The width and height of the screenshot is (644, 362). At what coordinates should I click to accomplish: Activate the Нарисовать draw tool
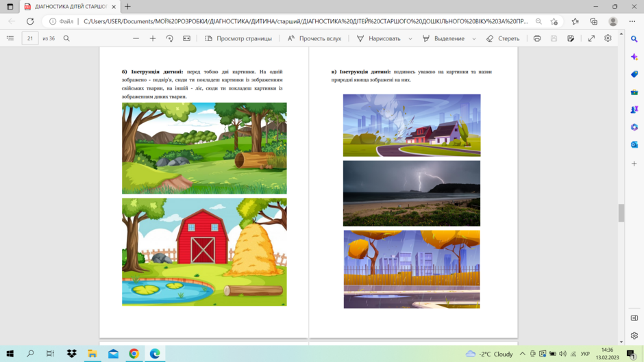click(379, 38)
